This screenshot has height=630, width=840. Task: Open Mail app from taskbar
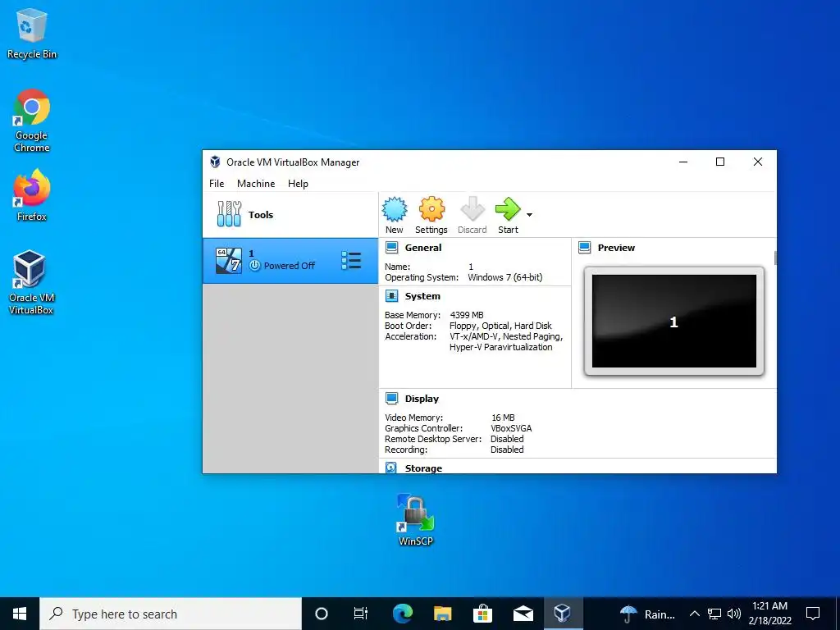click(x=523, y=614)
